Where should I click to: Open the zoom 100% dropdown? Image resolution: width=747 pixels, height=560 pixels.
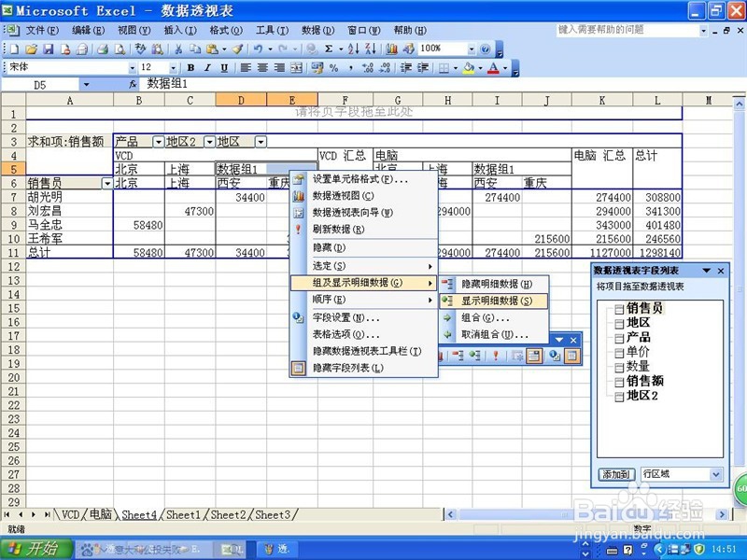472,49
